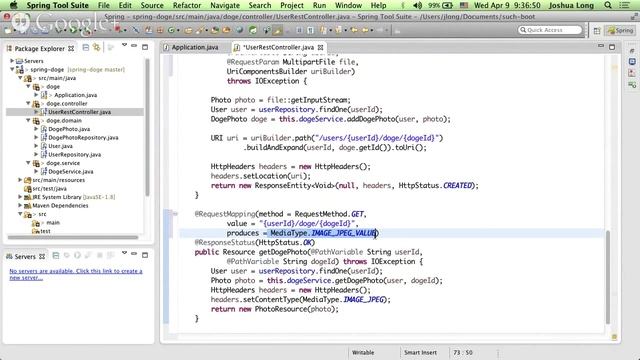Viewport: 640px width, 360px height.
Task: Open the File menu
Action: tap(104, 5)
